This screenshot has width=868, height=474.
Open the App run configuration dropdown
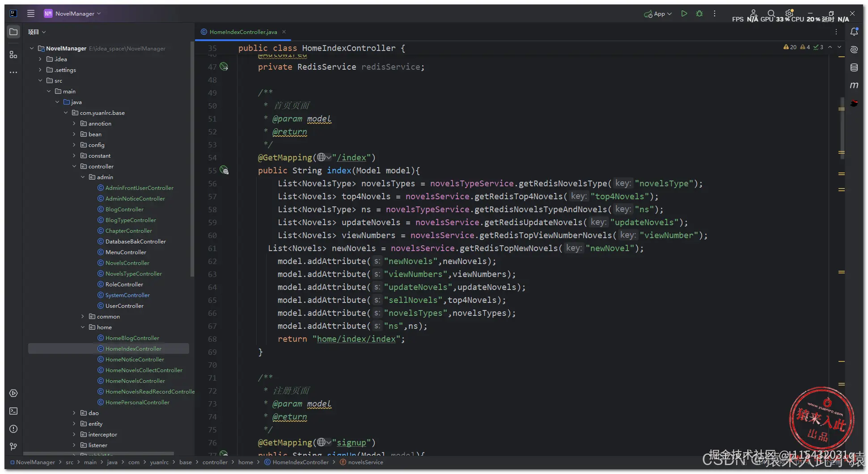[x=658, y=14]
